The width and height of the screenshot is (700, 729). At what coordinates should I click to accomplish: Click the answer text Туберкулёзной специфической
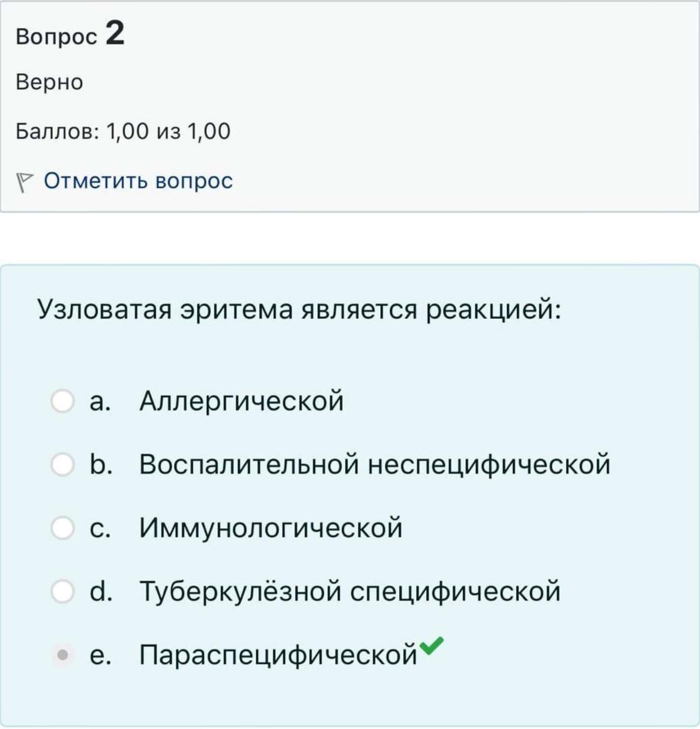350,591
